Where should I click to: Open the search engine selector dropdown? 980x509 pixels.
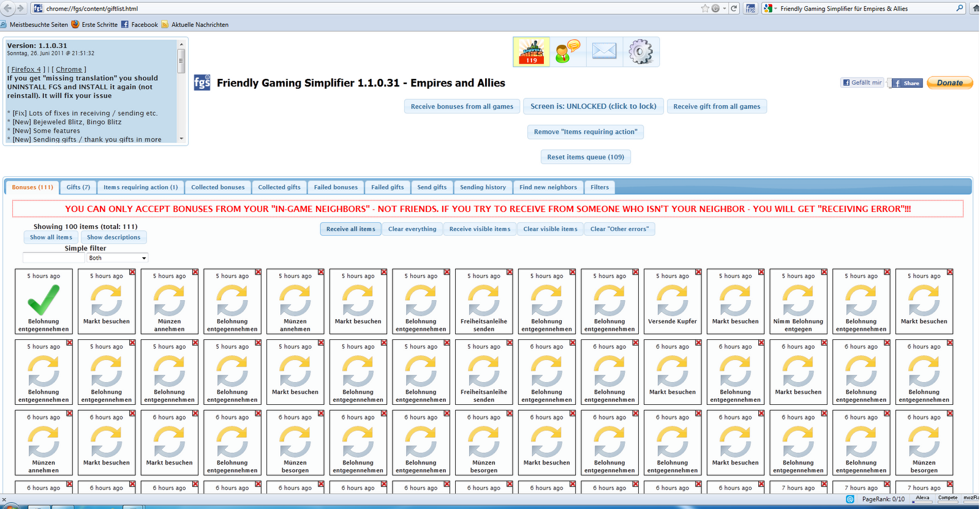[770, 9]
